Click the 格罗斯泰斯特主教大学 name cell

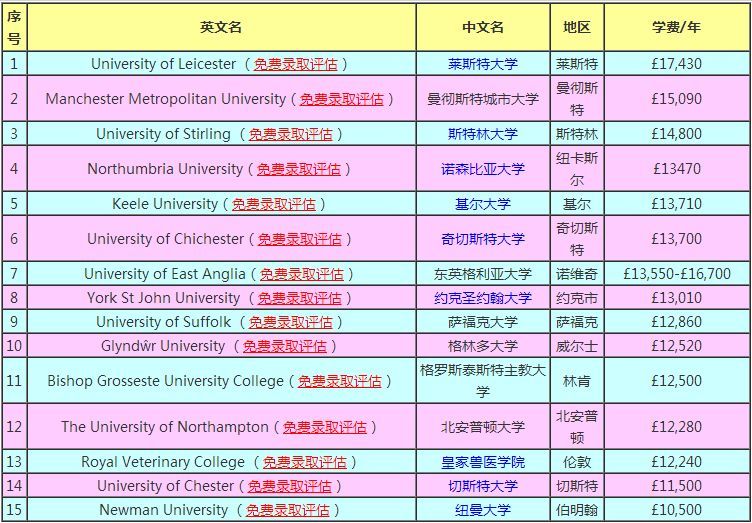tap(483, 381)
